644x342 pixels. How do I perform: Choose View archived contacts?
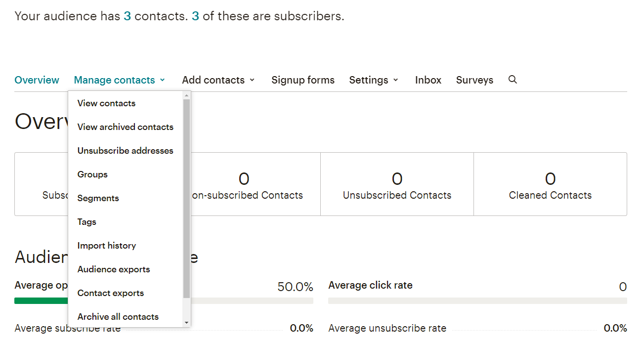(125, 127)
